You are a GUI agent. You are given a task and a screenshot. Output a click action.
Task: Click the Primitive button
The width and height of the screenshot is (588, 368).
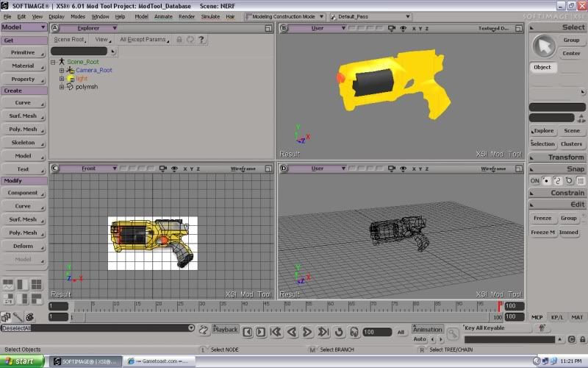(24, 52)
